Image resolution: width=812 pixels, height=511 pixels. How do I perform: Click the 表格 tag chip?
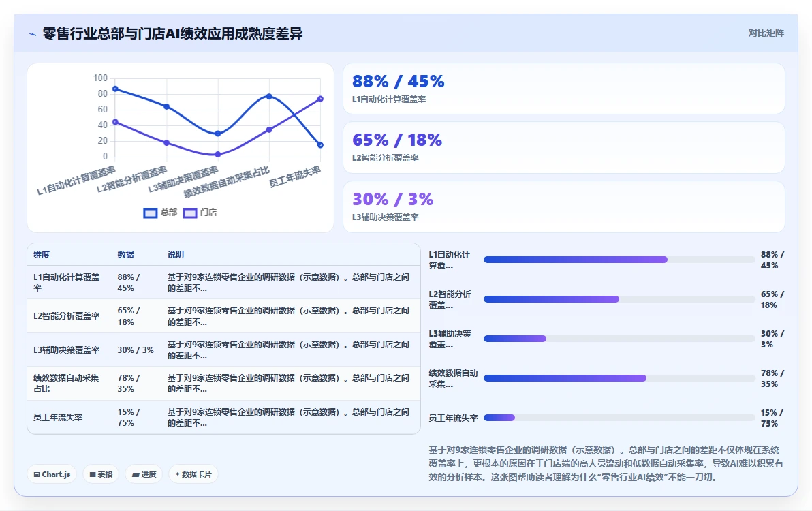click(101, 474)
